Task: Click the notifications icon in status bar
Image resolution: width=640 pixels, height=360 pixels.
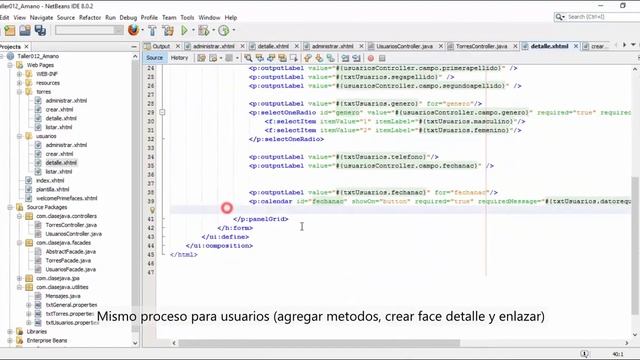Action: pos(584,354)
